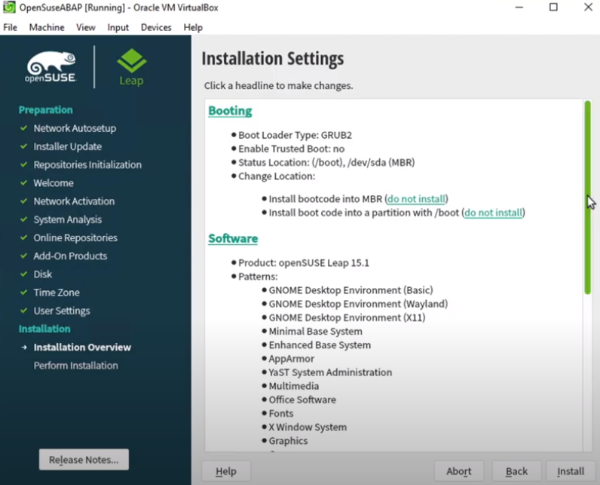Viewport: 600px width, 485px height.
Task: Click 'Boot Loader Type: GRUB2' text
Action: [295, 136]
